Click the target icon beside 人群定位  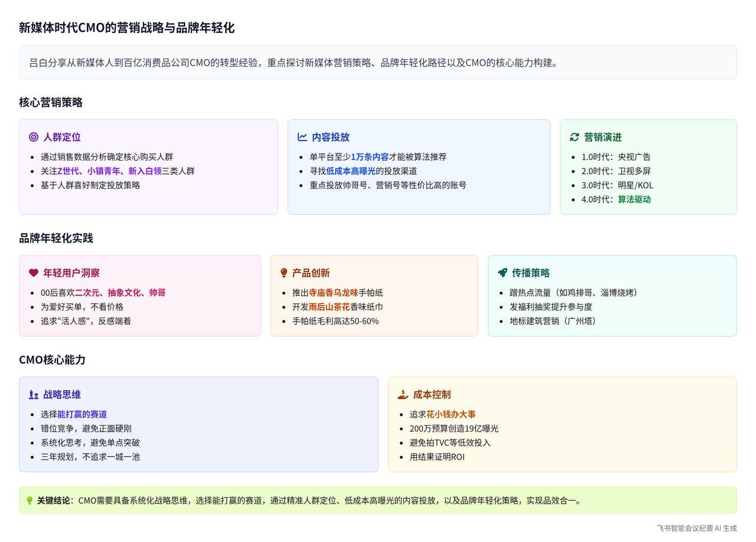tap(34, 137)
